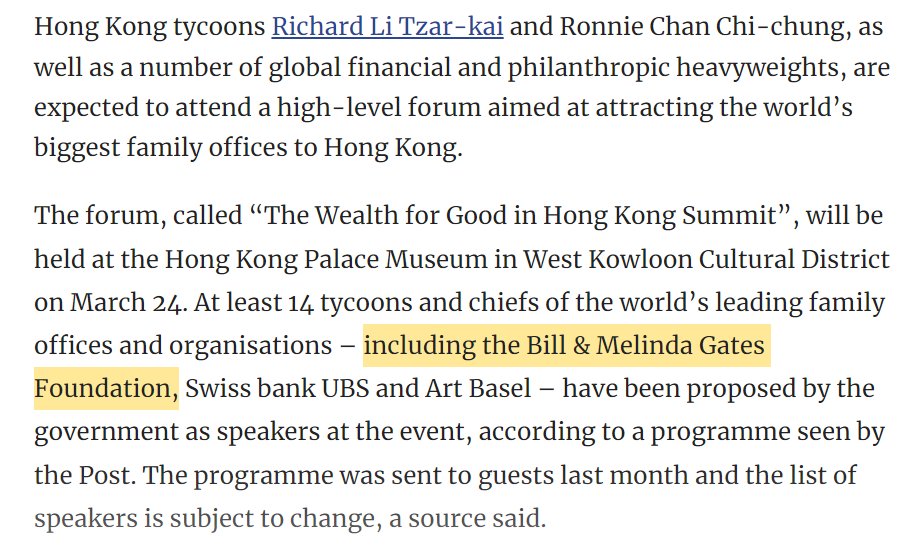Click the phrase a source said
The image size is (917, 551).
tap(467, 518)
